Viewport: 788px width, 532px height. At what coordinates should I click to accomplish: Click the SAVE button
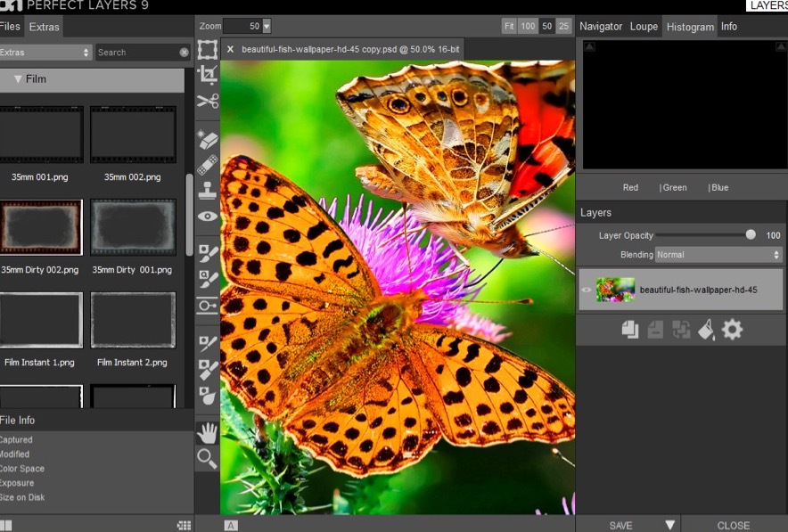click(x=621, y=525)
